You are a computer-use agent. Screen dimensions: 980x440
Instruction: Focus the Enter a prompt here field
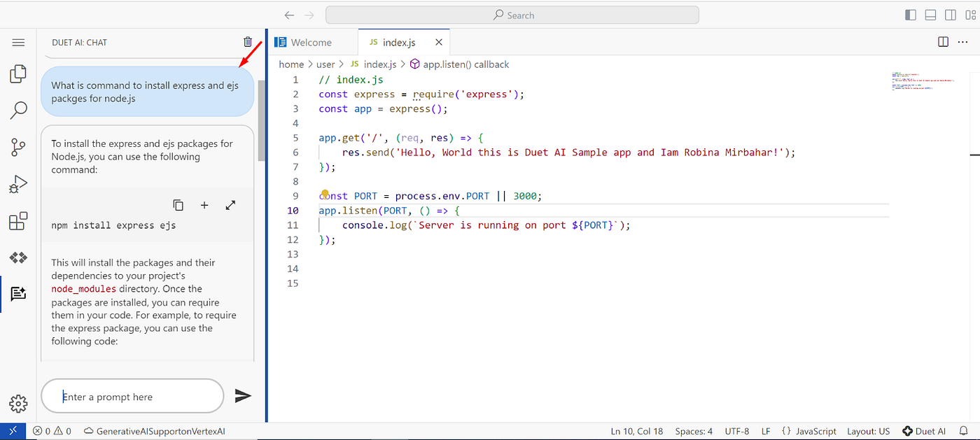coord(132,397)
